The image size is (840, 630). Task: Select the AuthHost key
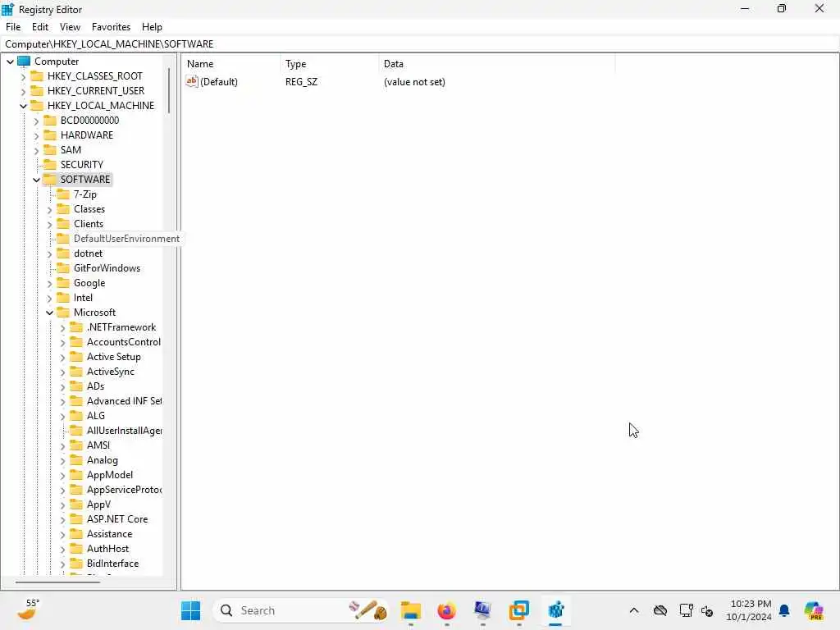[x=107, y=549]
